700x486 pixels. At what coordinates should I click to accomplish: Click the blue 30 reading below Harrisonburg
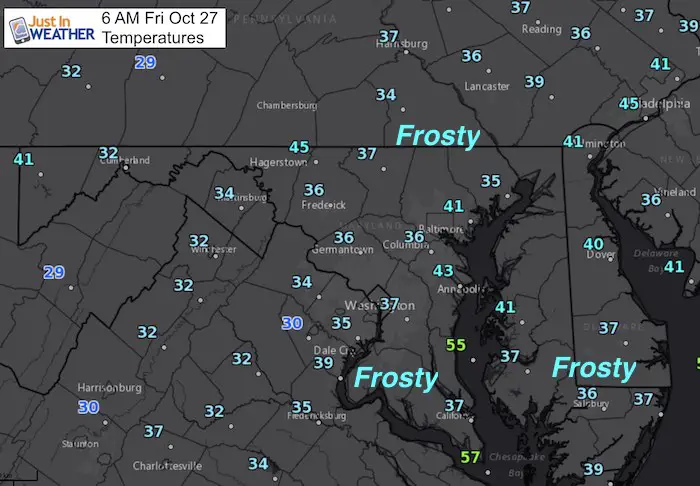click(88, 407)
